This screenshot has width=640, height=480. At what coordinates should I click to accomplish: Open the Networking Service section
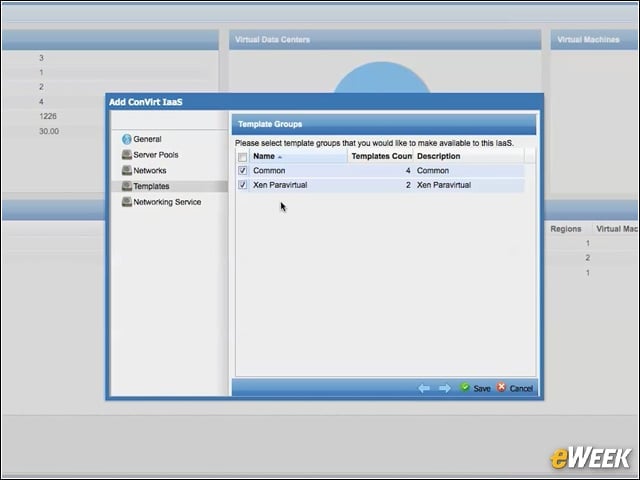(x=167, y=202)
